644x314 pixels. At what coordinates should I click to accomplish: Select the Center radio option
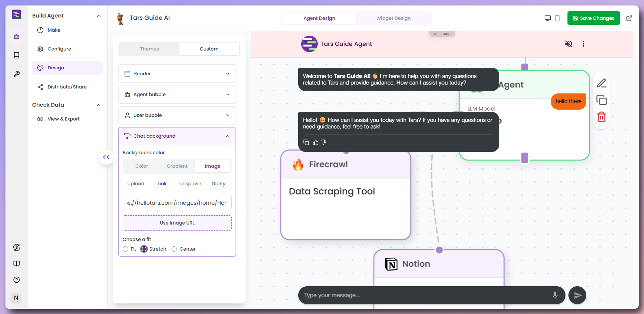point(174,249)
